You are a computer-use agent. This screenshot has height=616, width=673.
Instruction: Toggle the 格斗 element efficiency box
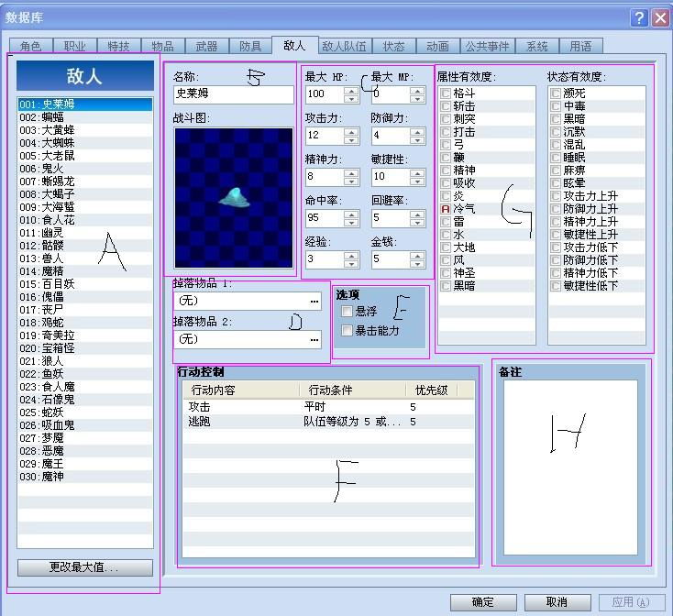pyautogui.click(x=446, y=93)
